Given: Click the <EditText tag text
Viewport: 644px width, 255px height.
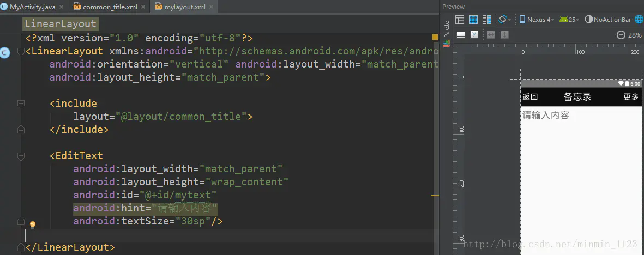Looking at the screenshot, I should [x=76, y=156].
